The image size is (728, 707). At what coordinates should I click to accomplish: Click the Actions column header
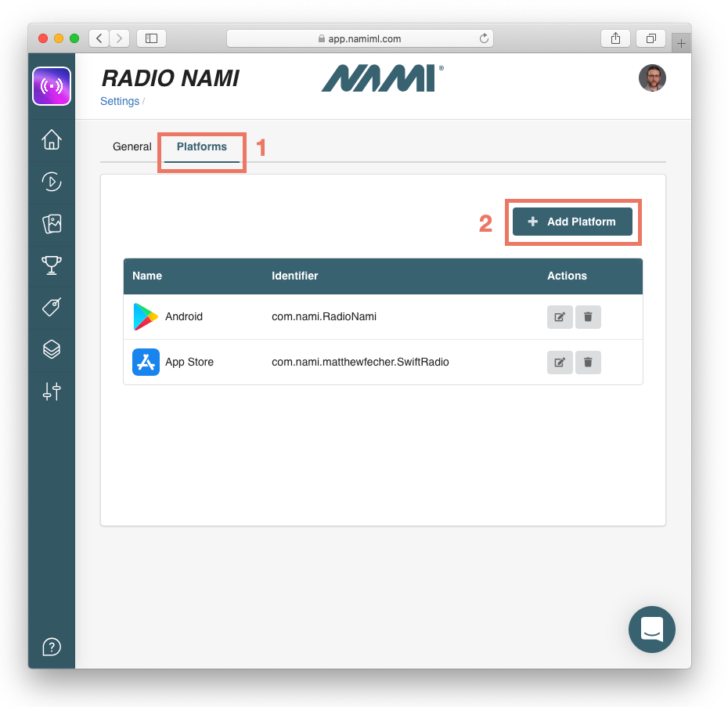click(x=567, y=276)
